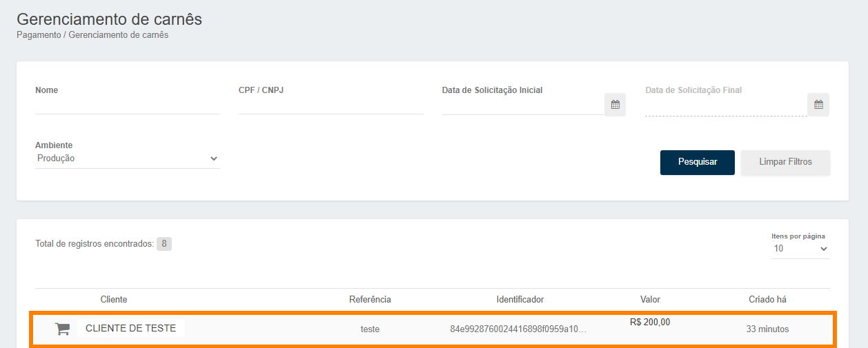Click the Limpar Filtros button
This screenshot has height=348, width=868.
(785, 162)
